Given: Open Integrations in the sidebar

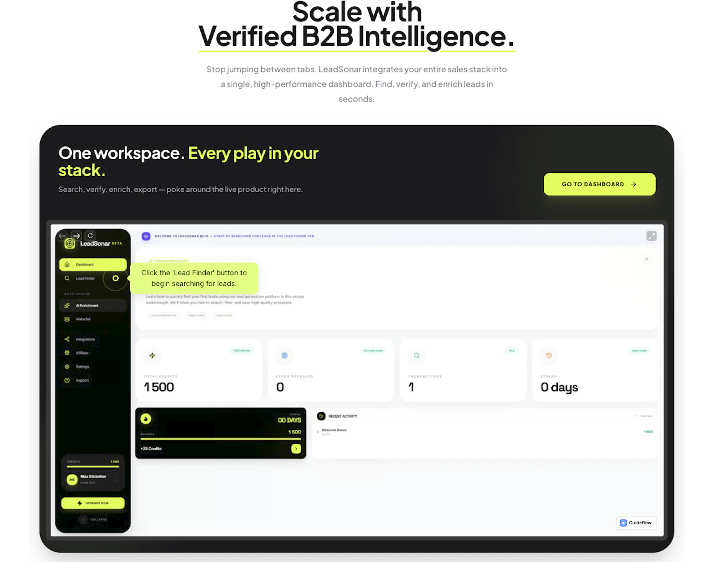Looking at the screenshot, I should coord(93,339).
